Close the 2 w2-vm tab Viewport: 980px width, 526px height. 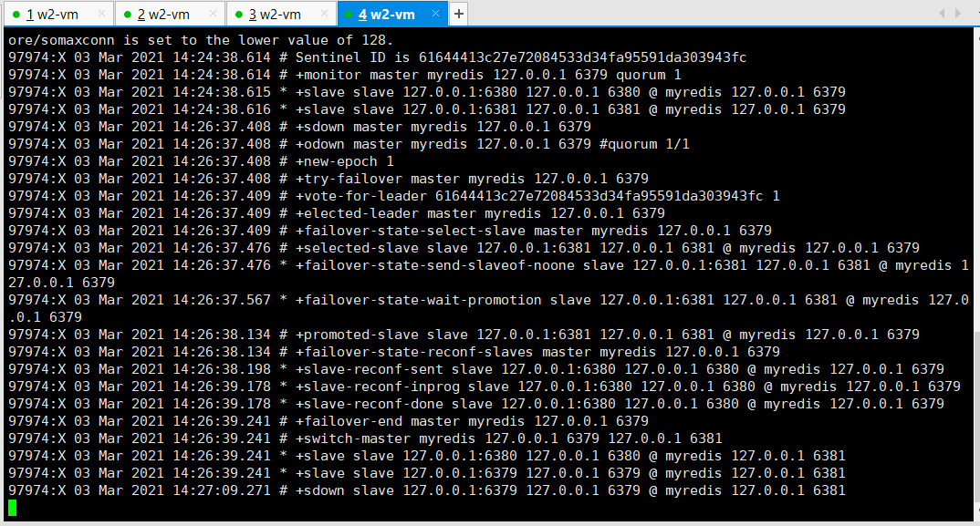[212, 14]
